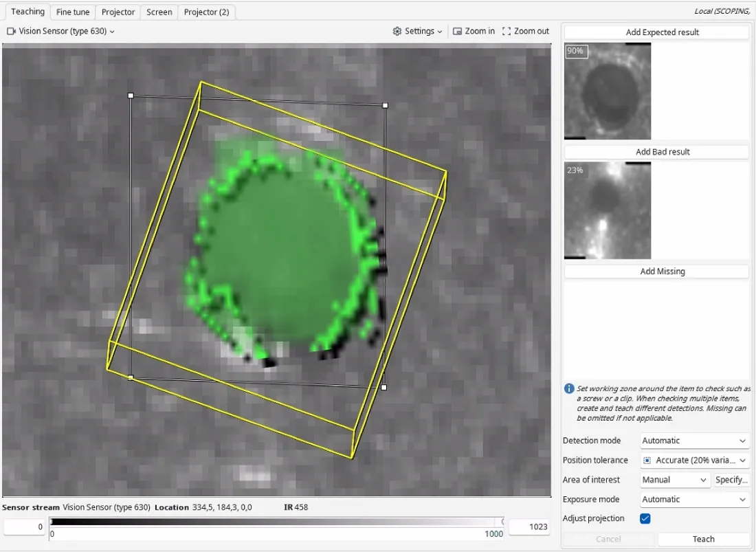Uncheck the Adjust projection checkbox
The height and width of the screenshot is (552, 756).
645,519
